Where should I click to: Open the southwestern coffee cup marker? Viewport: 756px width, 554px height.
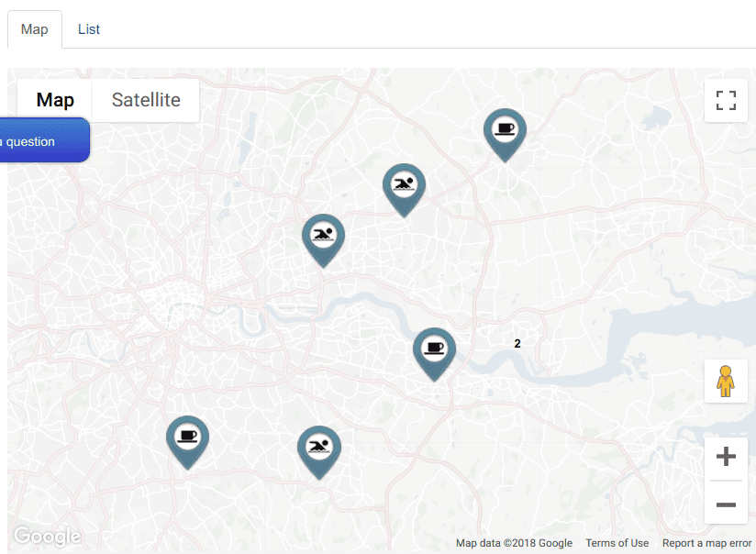[x=187, y=442]
